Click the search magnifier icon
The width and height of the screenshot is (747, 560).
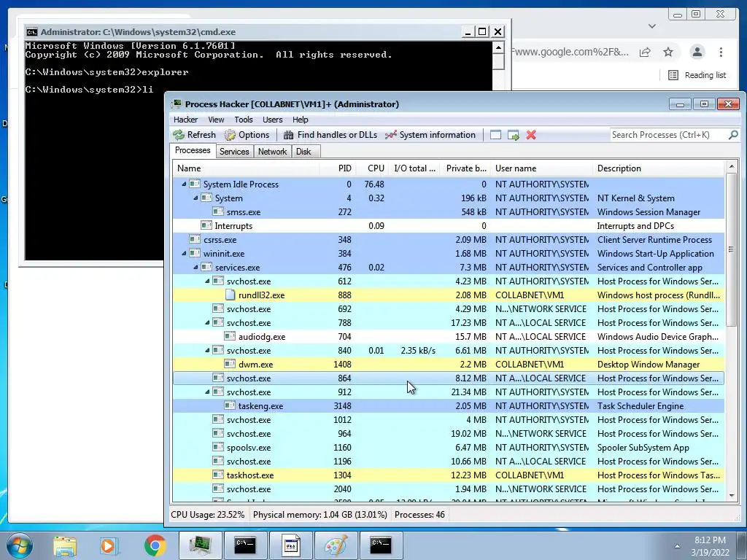[733, 135]
